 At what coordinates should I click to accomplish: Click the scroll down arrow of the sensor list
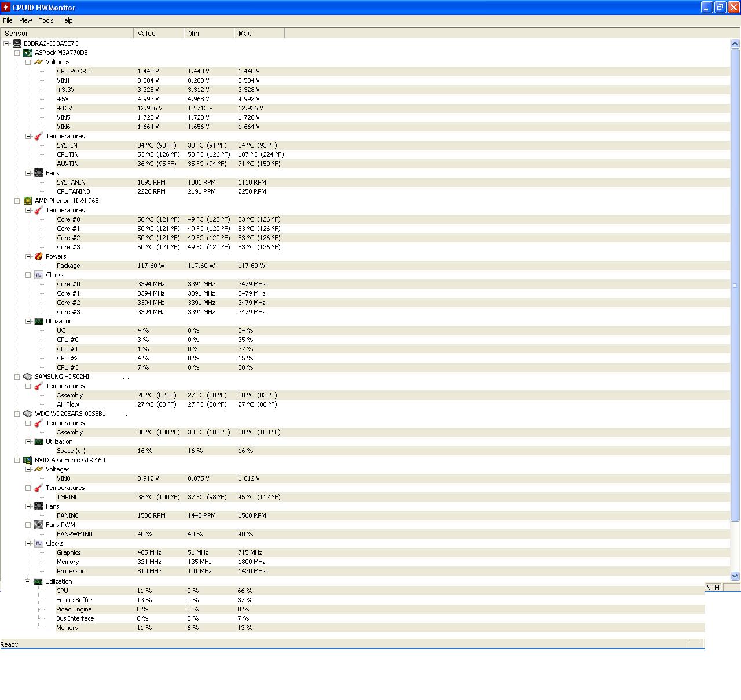pyautogui.click(x=735, y=576)
